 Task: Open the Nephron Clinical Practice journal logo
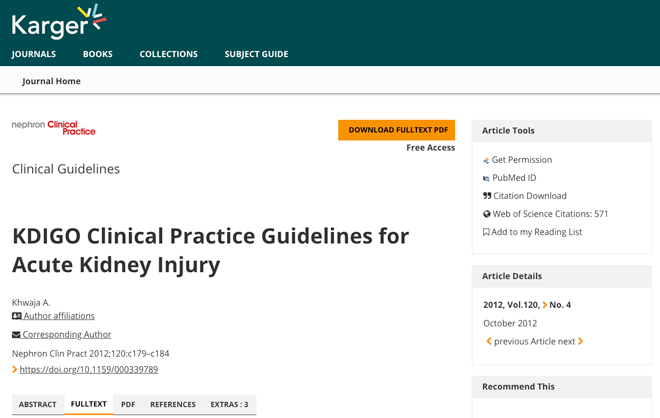53,128
